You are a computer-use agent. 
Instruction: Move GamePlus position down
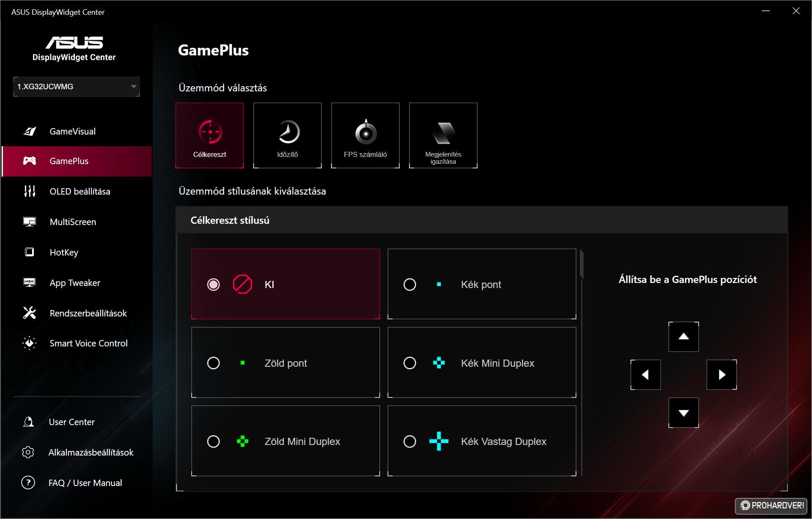[683, 413]
